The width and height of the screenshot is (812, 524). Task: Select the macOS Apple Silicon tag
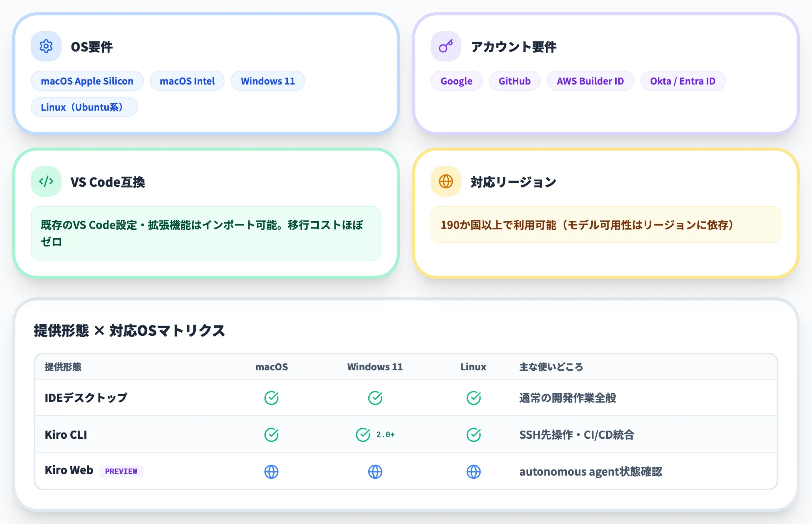click(87, 81)
